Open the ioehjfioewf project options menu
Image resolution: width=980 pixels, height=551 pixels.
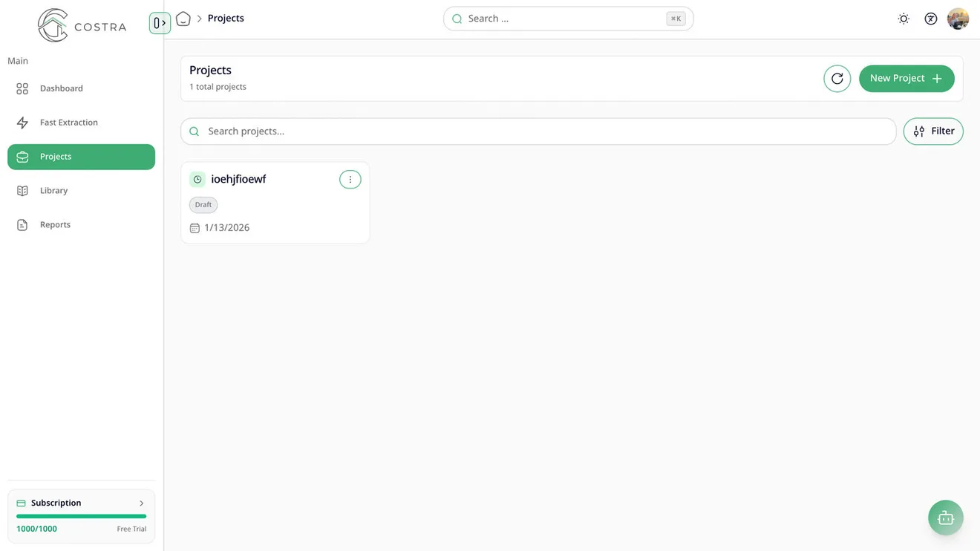coord(350,180)
